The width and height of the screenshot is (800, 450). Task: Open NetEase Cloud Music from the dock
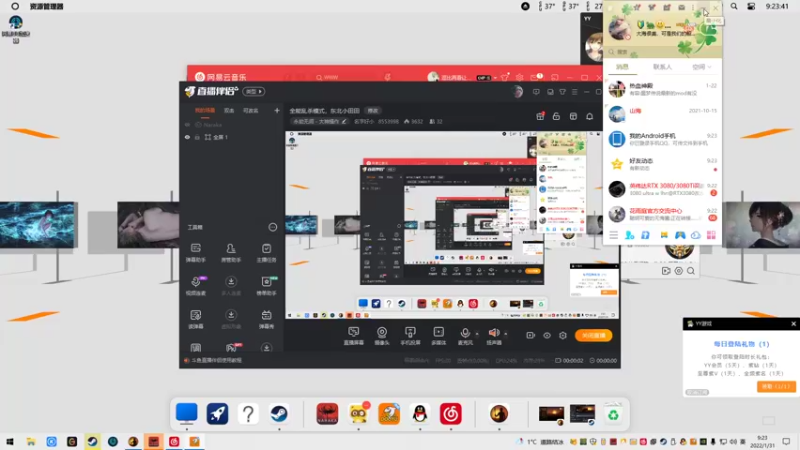tap(451, 414)
